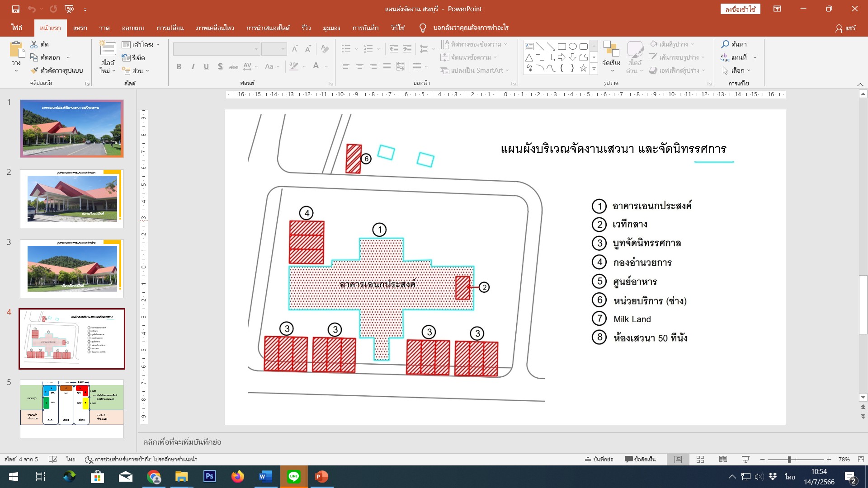Collapse the ribbon with the chevron arrow
The width and height of the screenshot is (868, 488).
point(860,84)
